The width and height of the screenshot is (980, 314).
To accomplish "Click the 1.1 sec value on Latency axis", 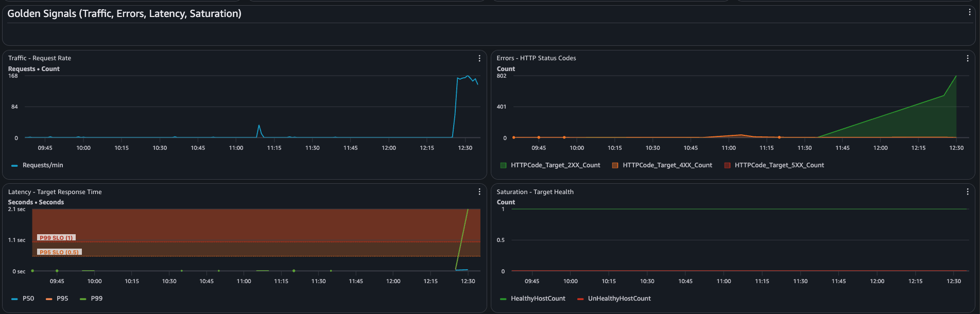I will [16, 240].
